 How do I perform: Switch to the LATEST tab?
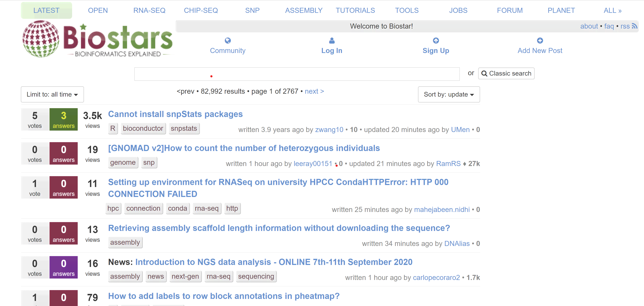46,10
